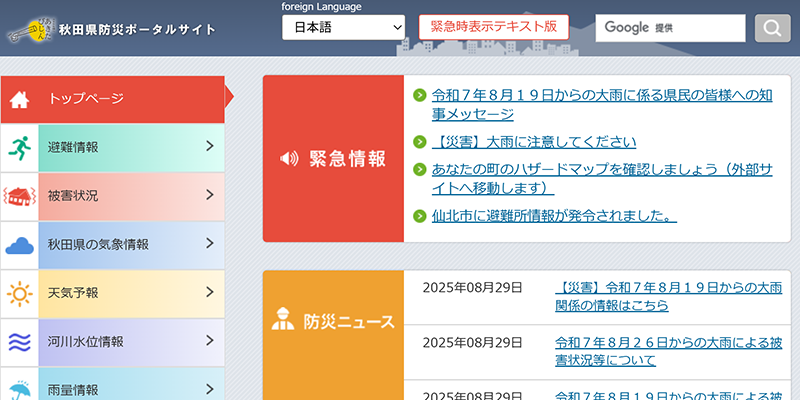Open the 仙北市に避難所情報が発令されました link
The width and height of the screenshot is (800, 400).
554,216
